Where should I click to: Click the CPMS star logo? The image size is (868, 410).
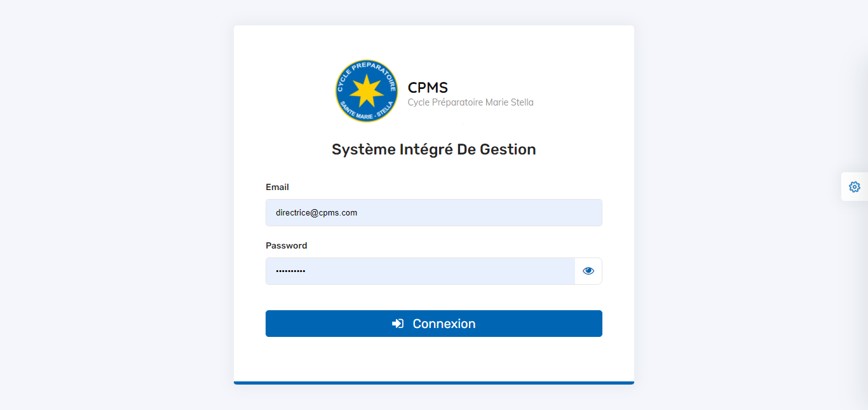coord(367,91)
